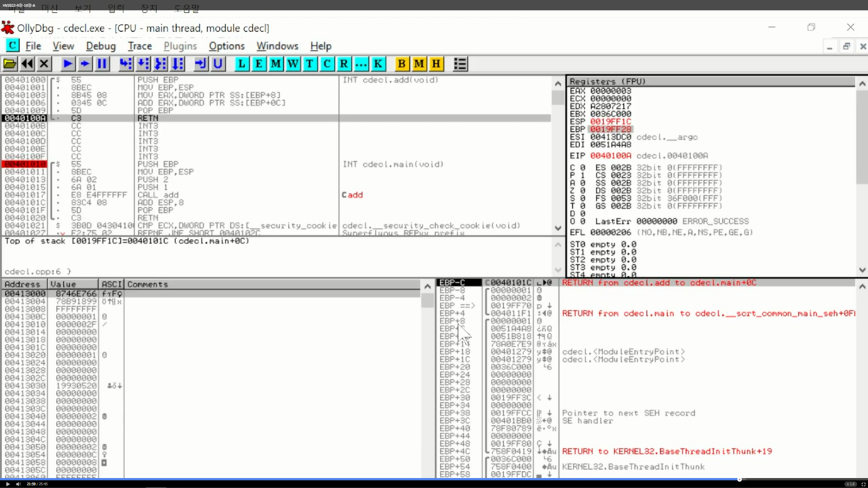This screenshot has width=868, height=488.
Task: Toggle the direction flag D value
Action: (x=582, y=214)
